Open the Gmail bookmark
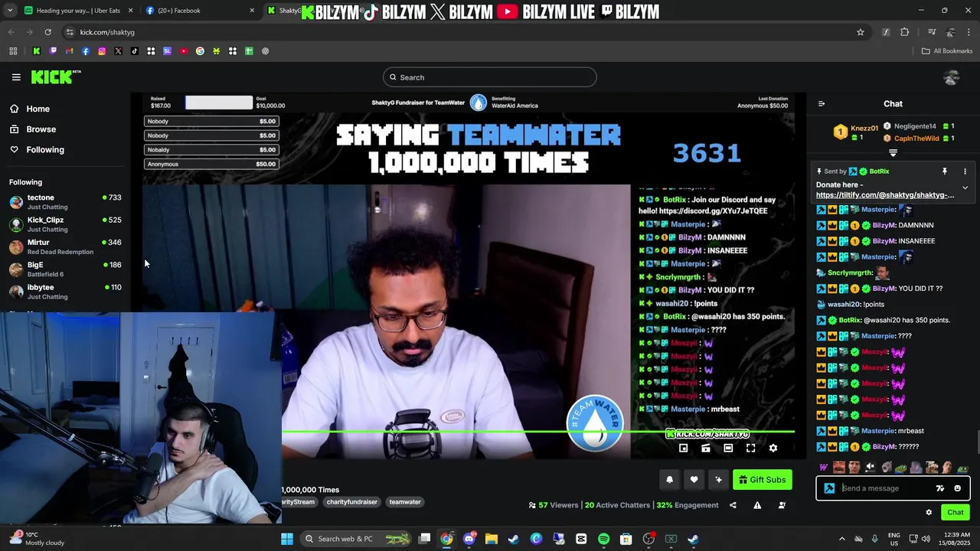This screenshot has height=551, width=980. click(x=69, y=51)
